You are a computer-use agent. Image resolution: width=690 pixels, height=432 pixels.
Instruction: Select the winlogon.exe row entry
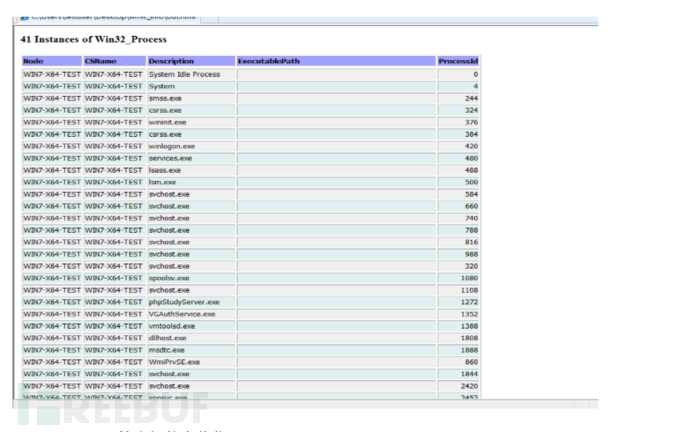(x=173, y=145)
